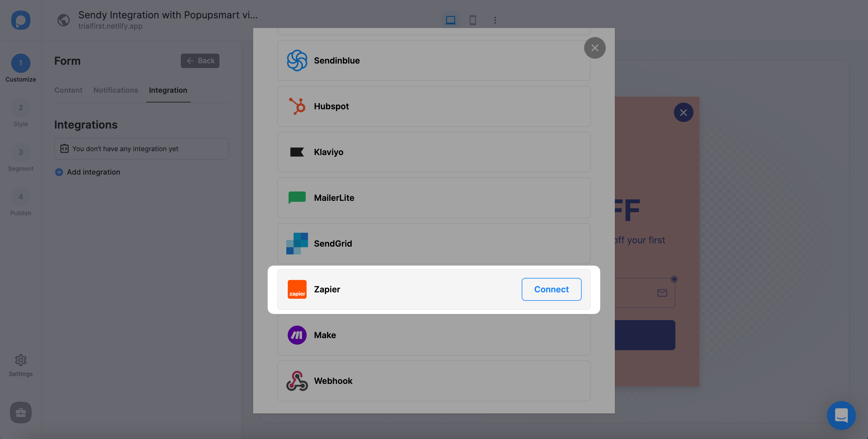Click the Klaviyo integration icon
This screenshot has height=439, width=868.
[297, 152]
